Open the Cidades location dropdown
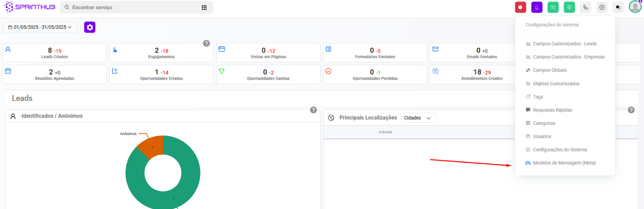644x209 pixels. [418, 118]
